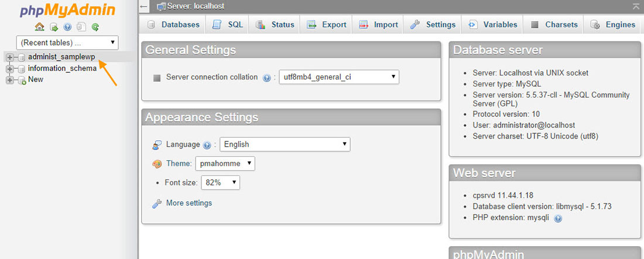Image resolution: width=644 pixels, height=259 pixels.
Task: Click the help icon next to PHP extension mysqli
Action: point(558,219)
